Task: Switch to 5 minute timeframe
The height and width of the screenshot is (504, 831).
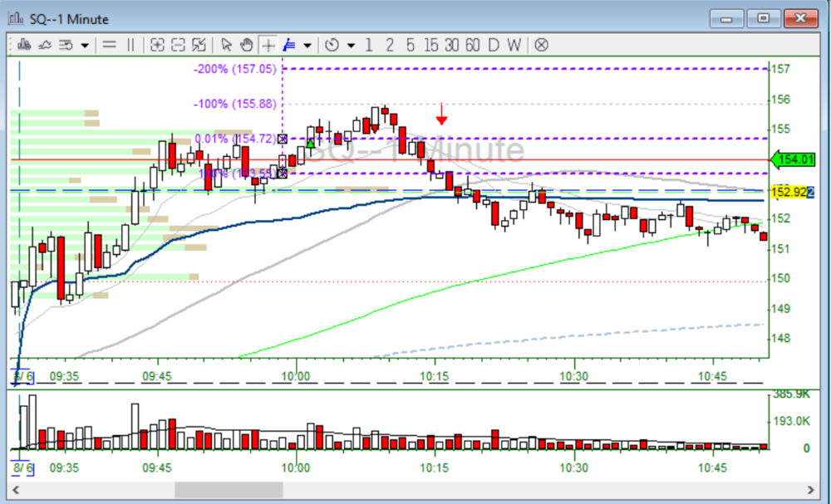Action: (x=410, y=45)
